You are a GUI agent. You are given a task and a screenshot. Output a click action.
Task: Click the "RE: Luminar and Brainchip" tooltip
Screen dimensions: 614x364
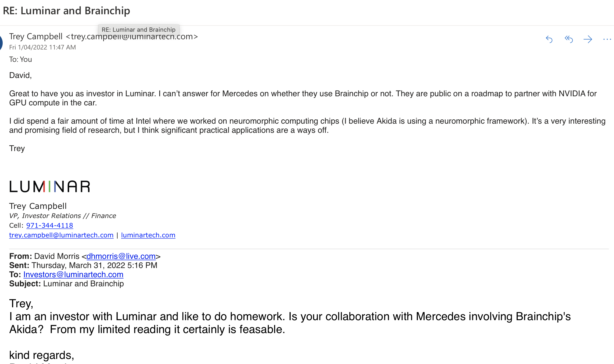pos(139,30)
